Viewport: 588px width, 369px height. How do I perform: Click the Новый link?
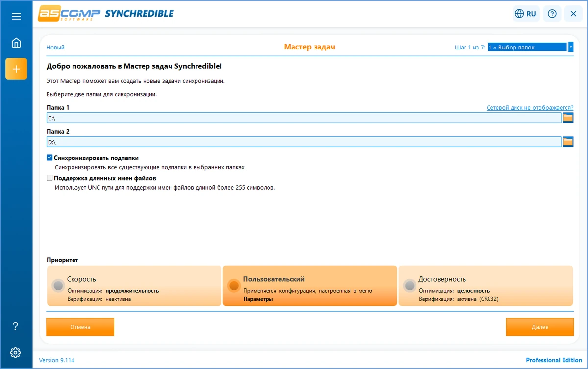coord(55,48)
